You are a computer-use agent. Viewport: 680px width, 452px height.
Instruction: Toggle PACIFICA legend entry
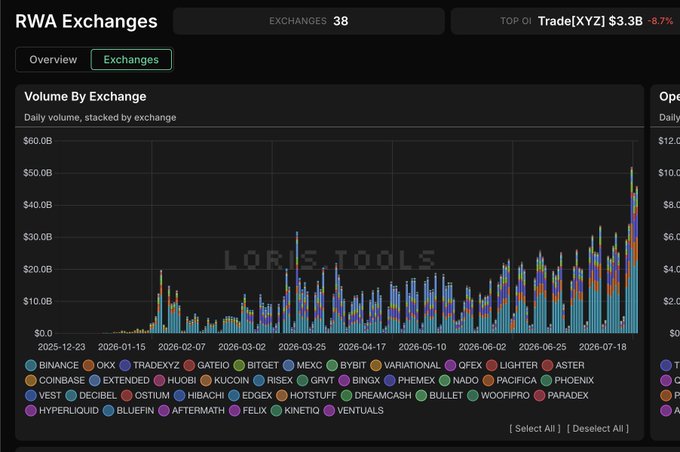point(510,380)
